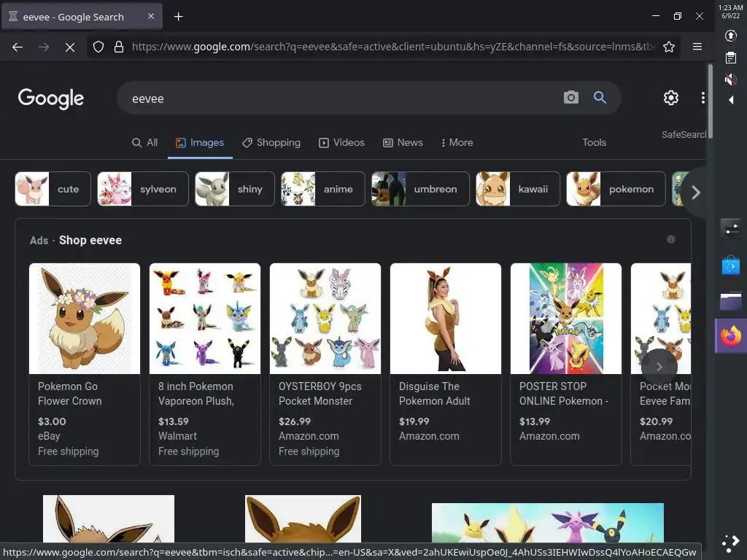Go forward to next page
747x560 pixels.
43,47
